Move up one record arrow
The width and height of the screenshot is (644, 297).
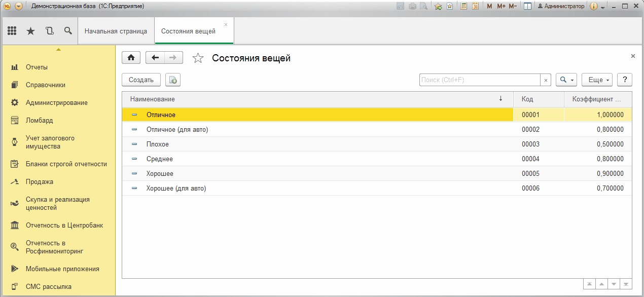coord(602,284)
